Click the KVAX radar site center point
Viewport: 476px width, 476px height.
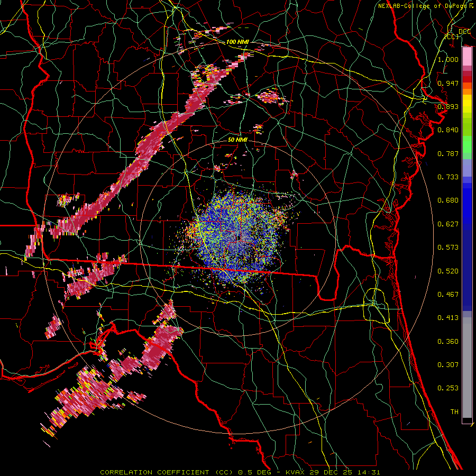pos(240,237)
